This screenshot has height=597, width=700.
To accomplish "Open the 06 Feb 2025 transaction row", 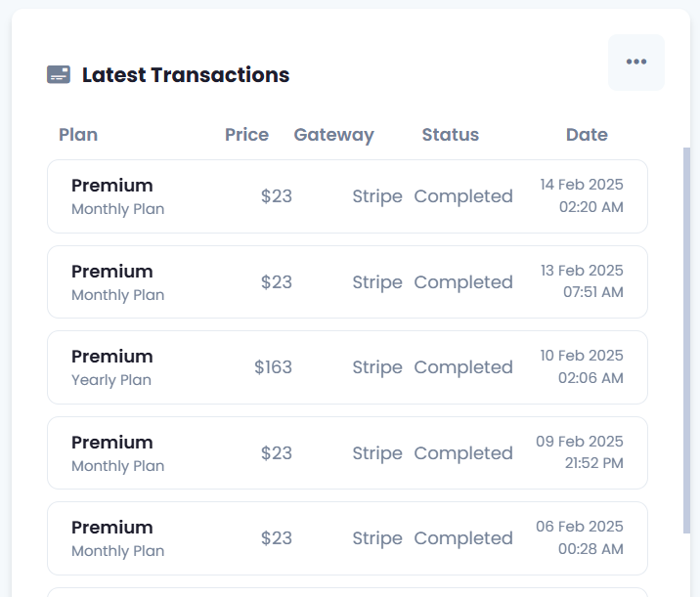I will 347,538.
